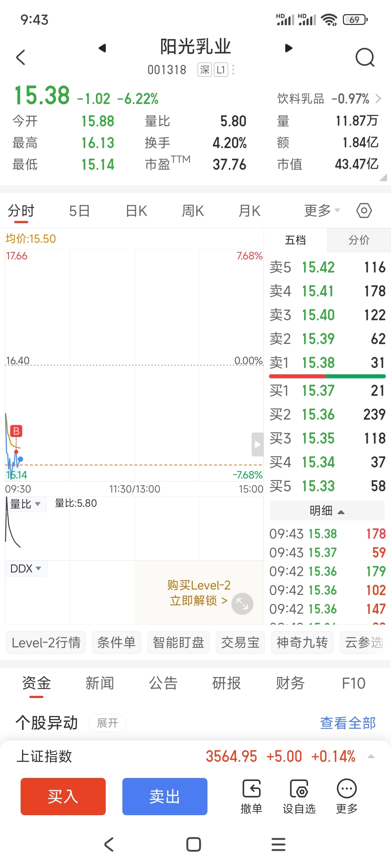Expand chart to fullscreen with arrows icon

point(242,604)
